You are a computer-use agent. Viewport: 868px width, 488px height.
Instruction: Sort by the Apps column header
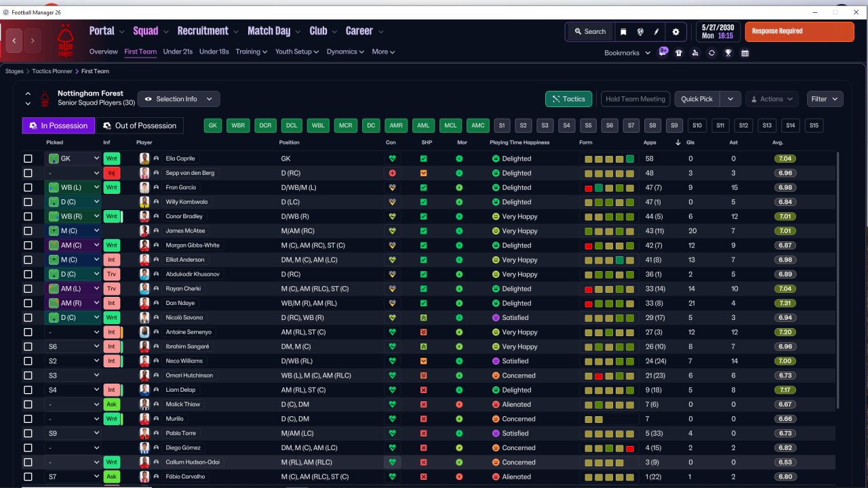[x=650, y=142]
